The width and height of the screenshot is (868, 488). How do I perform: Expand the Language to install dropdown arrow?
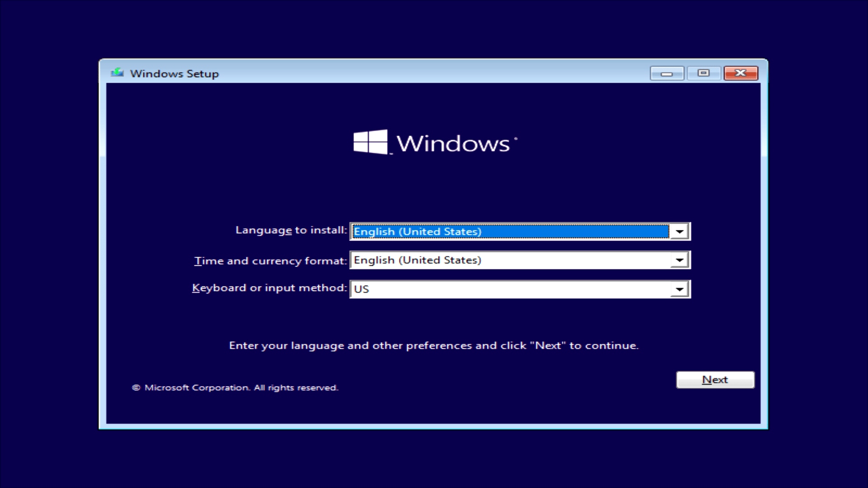coord(679,232)
